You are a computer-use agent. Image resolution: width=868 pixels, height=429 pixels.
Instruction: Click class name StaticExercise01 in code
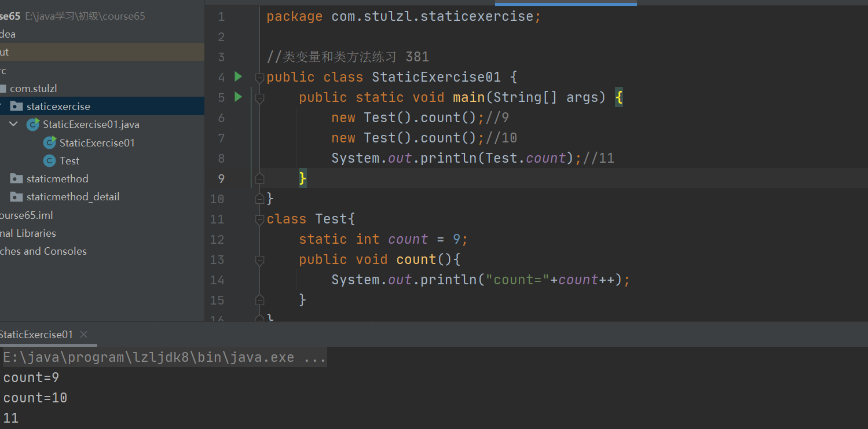(436, 77)
